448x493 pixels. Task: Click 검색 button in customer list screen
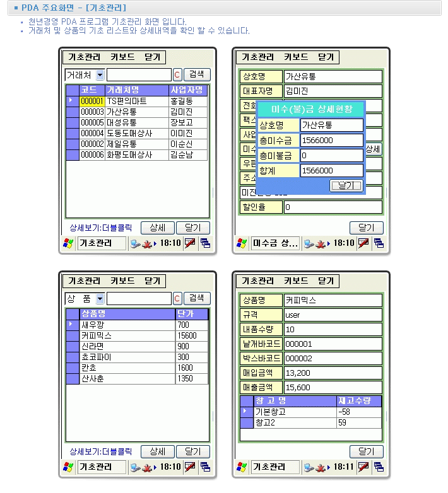point(197,74)
